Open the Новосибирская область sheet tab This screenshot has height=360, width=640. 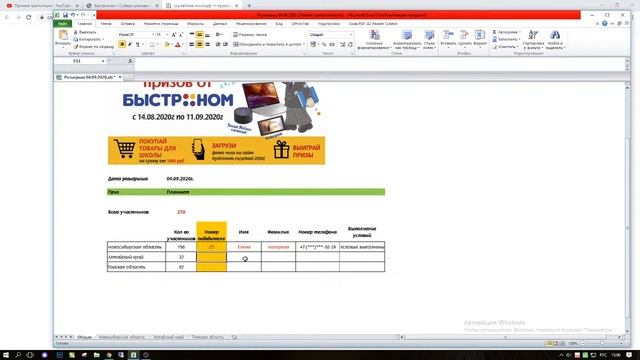click(x=122, y=337)
